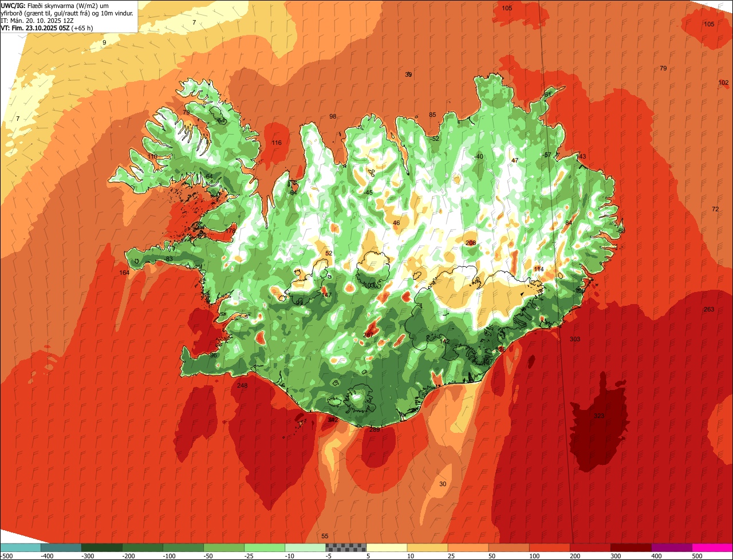Click the '263' value on the map
The width and height of the screenshot is (733, 560).
[x=709, y=310]
